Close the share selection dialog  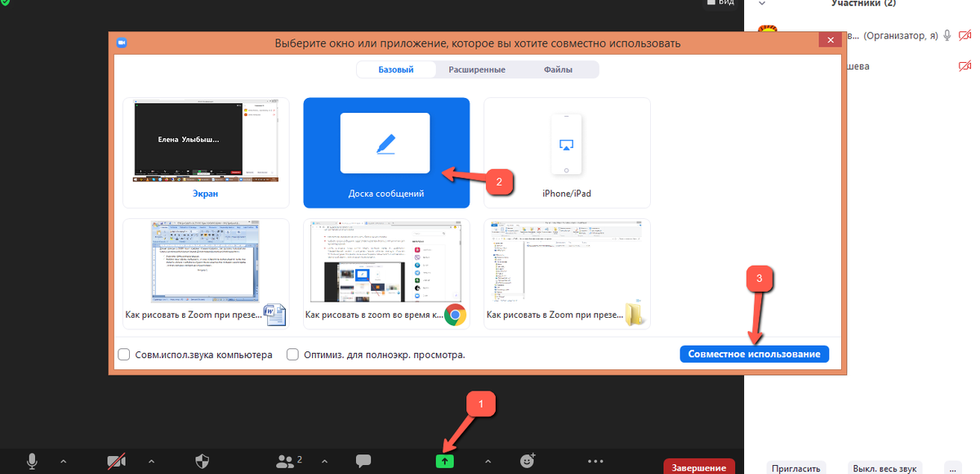click(x=831, y=41)
